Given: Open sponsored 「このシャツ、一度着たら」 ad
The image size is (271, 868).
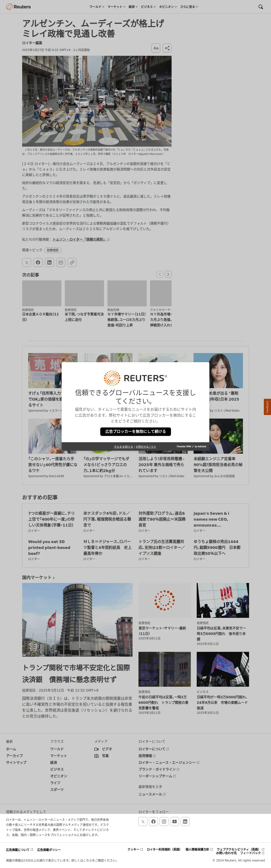Looking at the screenshot, I should [x=53, y=465].
